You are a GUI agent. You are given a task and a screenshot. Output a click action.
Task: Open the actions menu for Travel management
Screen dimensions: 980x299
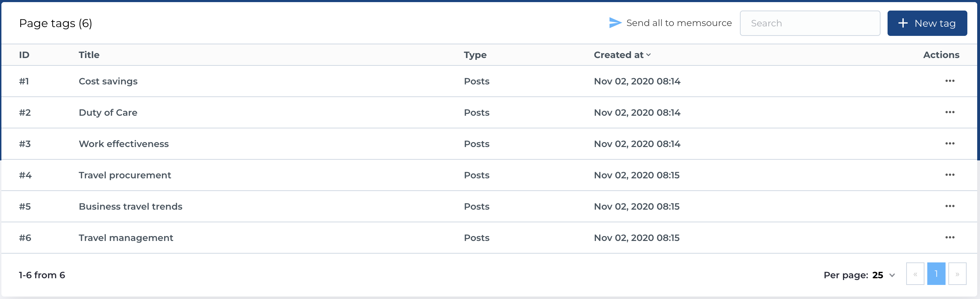[x=950, y=237]
